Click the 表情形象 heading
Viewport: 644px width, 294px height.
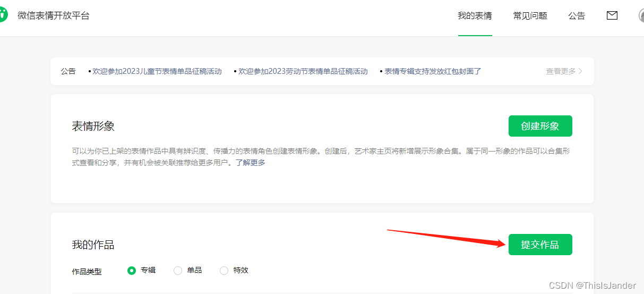tap(93, 126)
